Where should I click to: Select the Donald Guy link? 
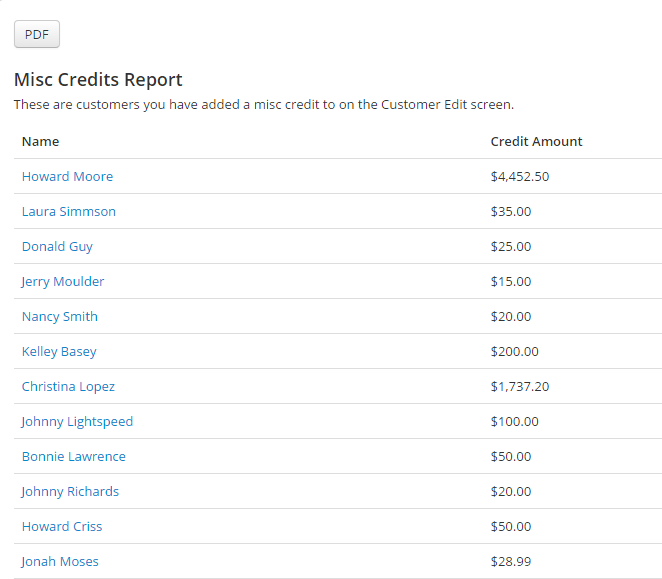(x=57, y=247)
